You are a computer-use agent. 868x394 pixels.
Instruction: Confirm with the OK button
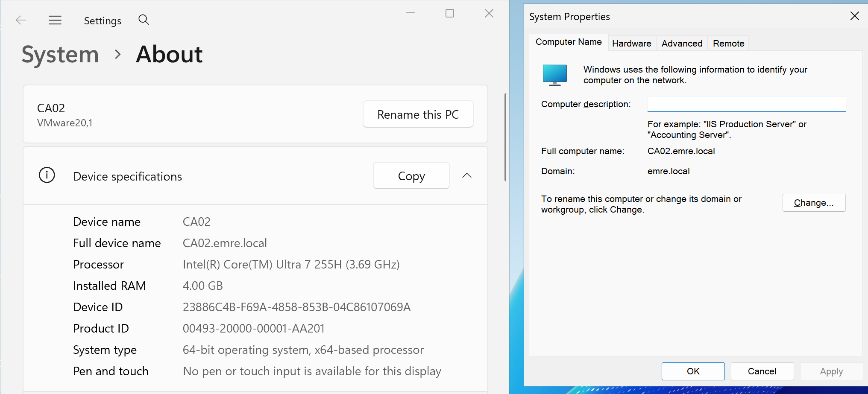693,371
